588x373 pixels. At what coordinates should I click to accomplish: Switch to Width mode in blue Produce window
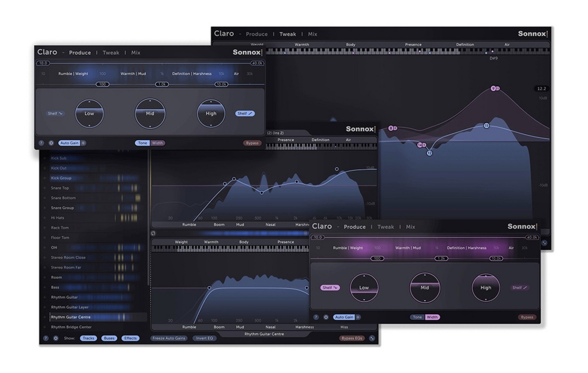click(158, 143)
